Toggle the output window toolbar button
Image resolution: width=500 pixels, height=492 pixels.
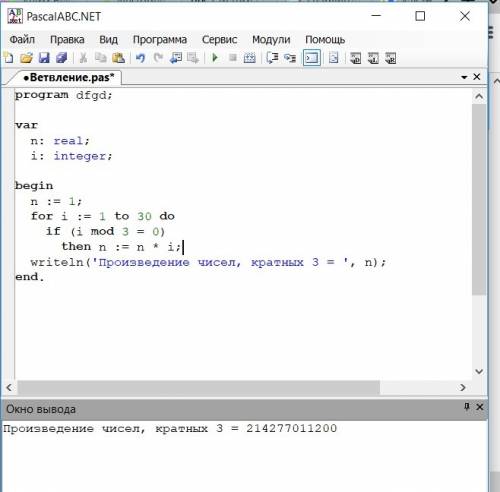(312, 58)
